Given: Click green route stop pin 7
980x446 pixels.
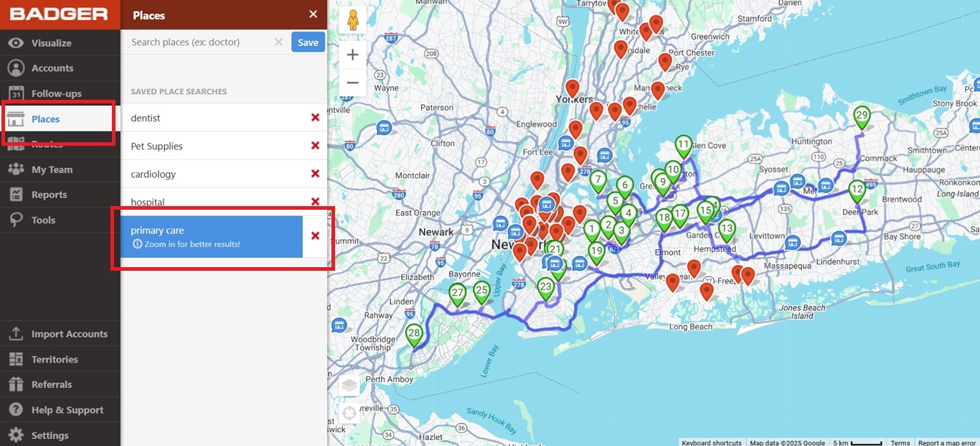Looking at the screenshot, I should tap(598, 182).
